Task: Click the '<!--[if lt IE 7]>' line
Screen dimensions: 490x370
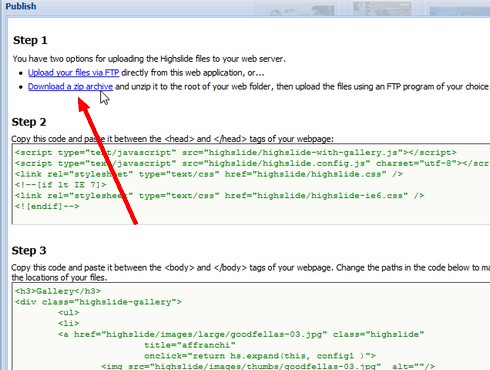Action: click(x=61, y=185)
